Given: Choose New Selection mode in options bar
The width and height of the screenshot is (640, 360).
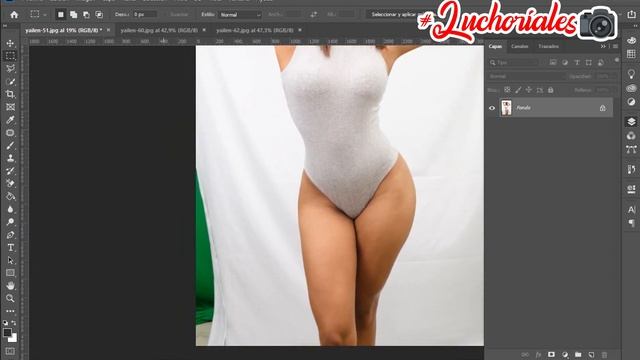Looking at the screenshot, I should tap(61, 15).
